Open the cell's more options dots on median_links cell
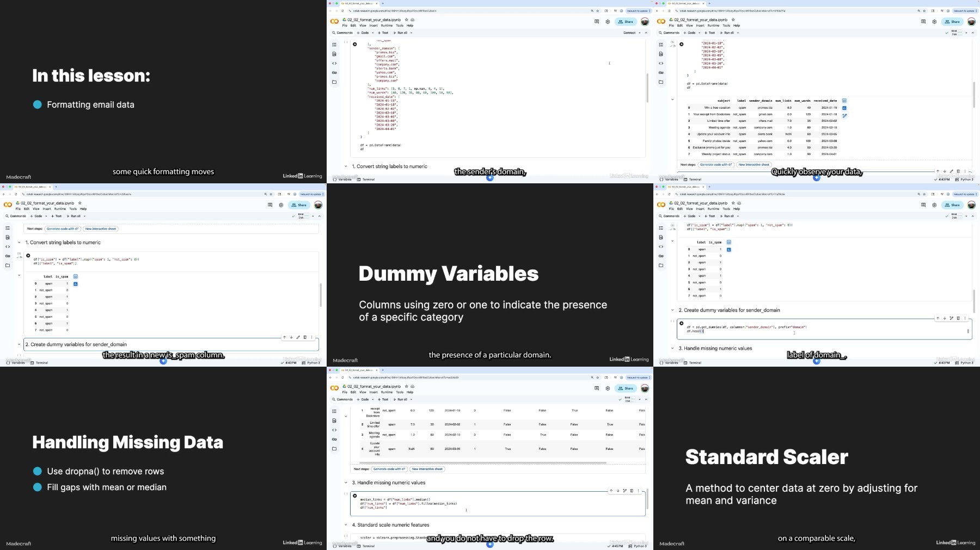This screenshot has width=980, height=550. [x=639, y=491]
